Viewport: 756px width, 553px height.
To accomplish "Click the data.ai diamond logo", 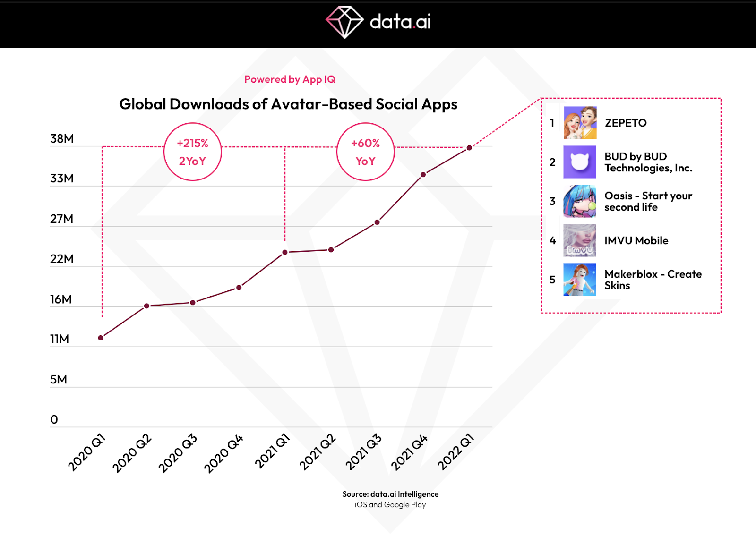I will tap(344, 22).
